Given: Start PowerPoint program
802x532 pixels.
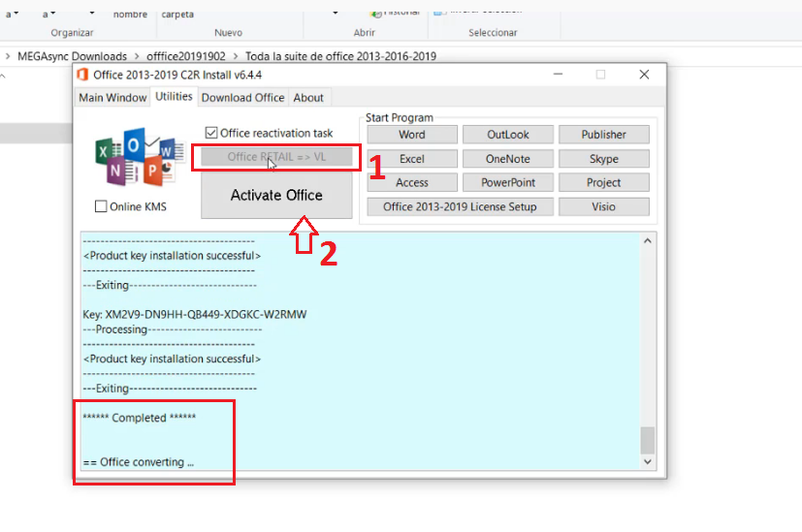Looking at the screenshot, I should [x=508, y=182].
